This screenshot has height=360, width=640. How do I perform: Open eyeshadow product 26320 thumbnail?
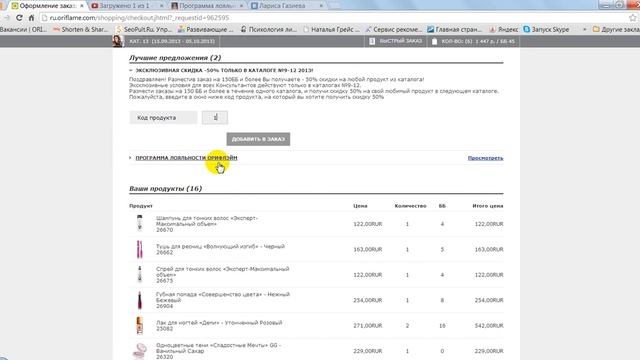coord(140,351)
